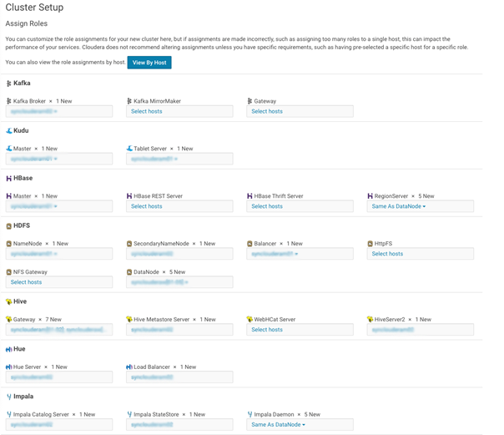Select hosts for Kafka MirrorMaker

(179, 111)
